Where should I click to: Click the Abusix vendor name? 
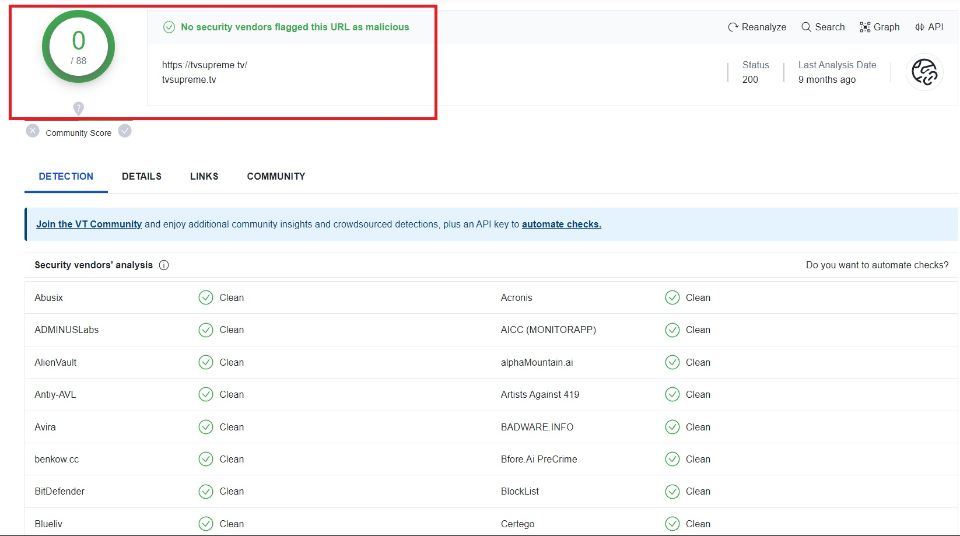coord(49,298)
